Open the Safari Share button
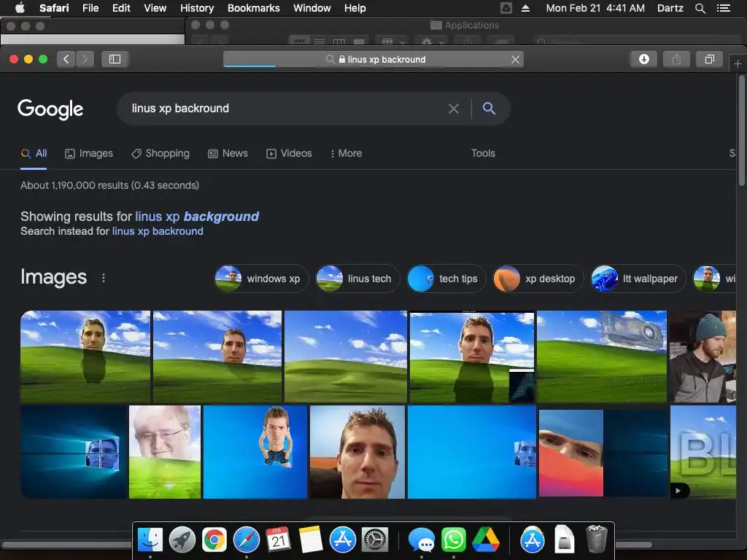Image resolution: width=747 pixels, height=560 pixels. [x=676, y=59]
